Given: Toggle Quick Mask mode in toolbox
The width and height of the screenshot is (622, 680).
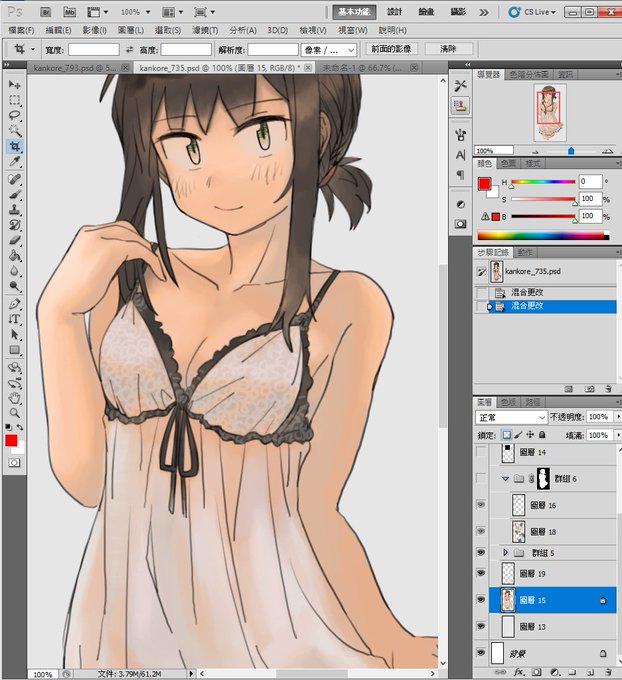Looking at the screenshot, I should coord(14,463).
